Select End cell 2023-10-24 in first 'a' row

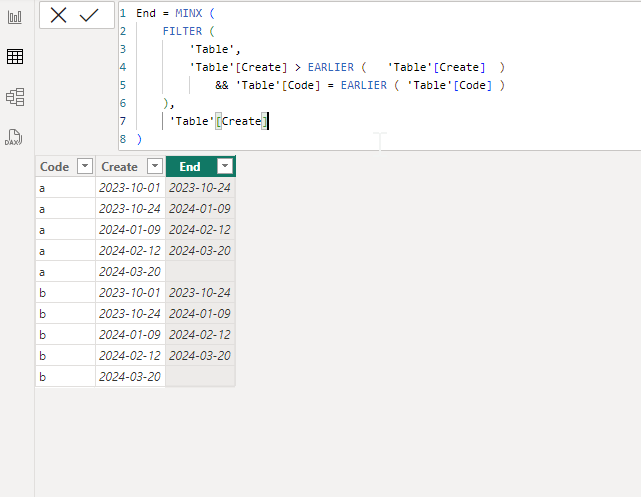coord(200,188)
